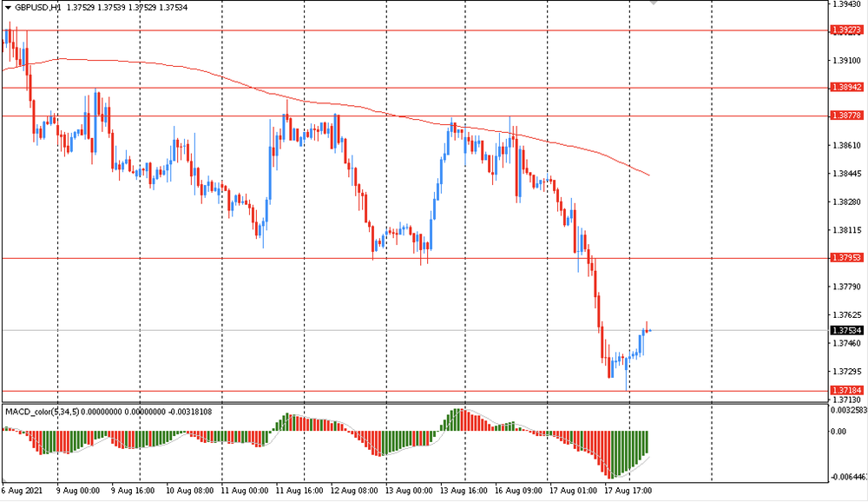Click the MACD scale 0.00 value
The width and height of the screenshot is (868, 502).
click(839, 432)
